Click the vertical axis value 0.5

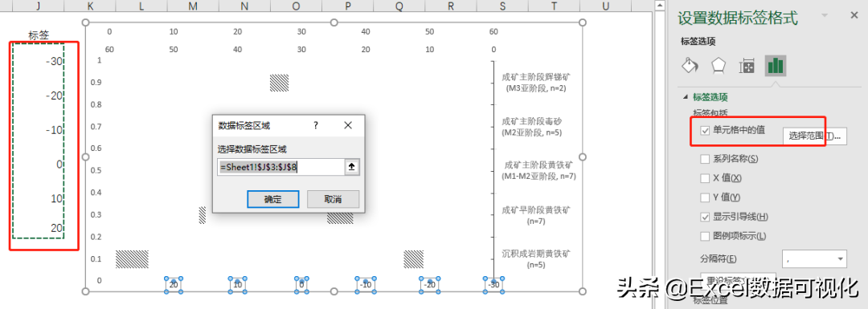pos(96,170)
